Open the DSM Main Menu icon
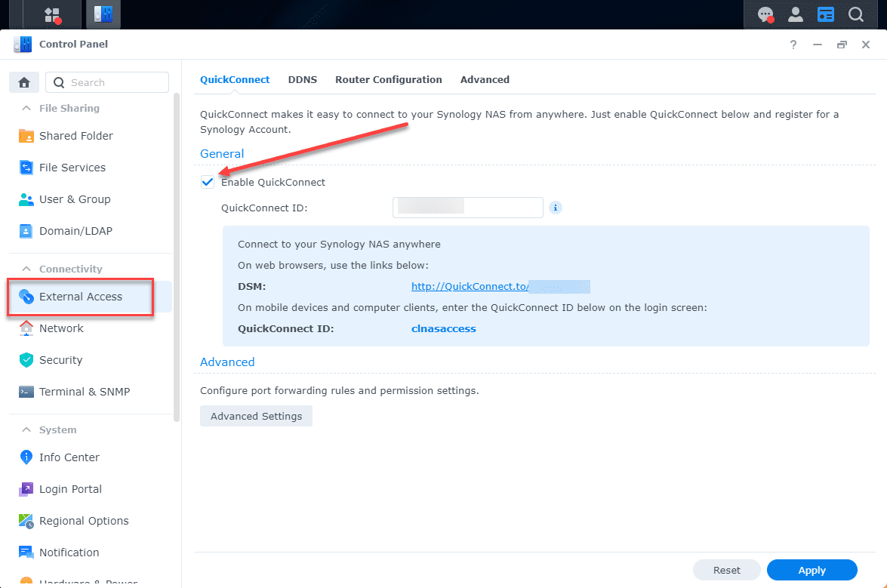The image size is (887, 588). pyautogui.click(x=52, y=14)
